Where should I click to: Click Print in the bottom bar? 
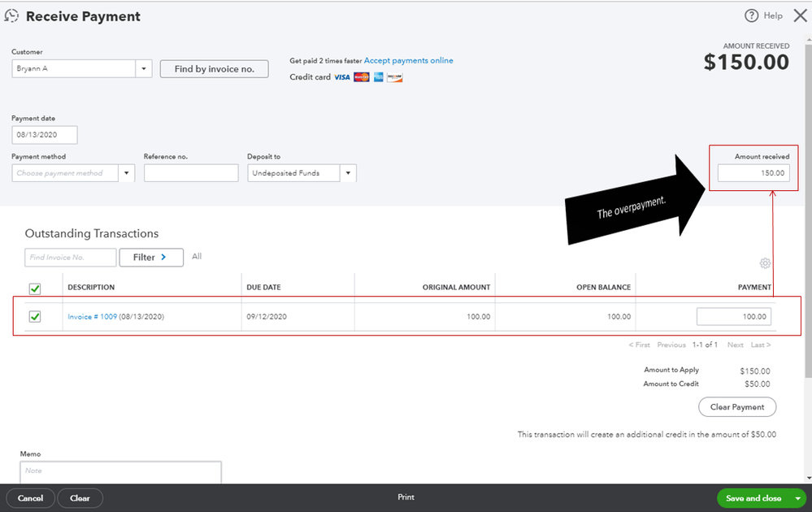tap(406, 497)
